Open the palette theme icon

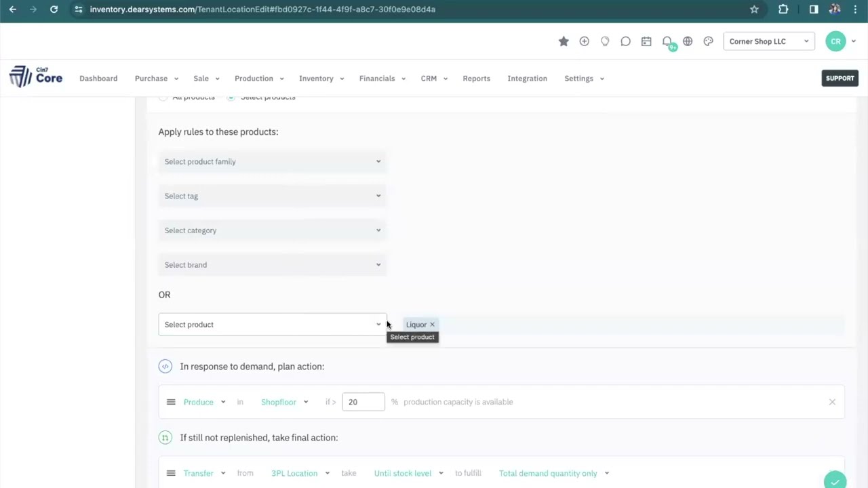tap(708, 41)
